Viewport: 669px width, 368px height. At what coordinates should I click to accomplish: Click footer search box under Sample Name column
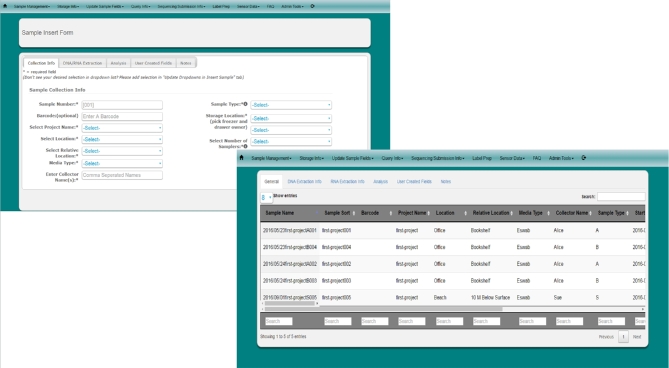coord(279,321)
